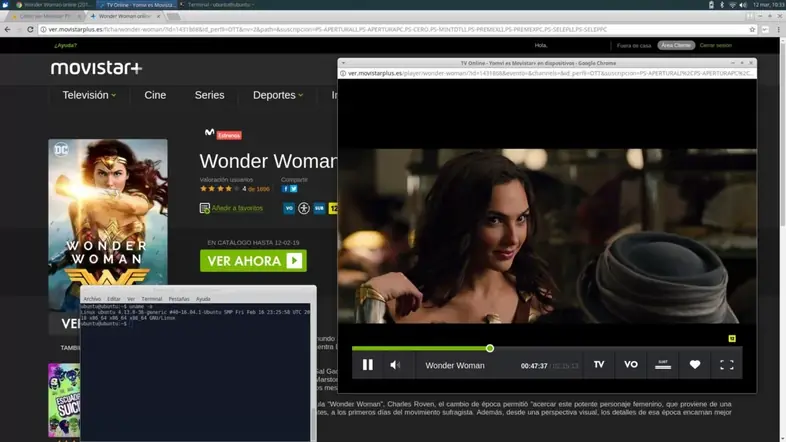The image size is (786, 442).
Task: Select the TV Online taskbar window
Action: point(136,5)
